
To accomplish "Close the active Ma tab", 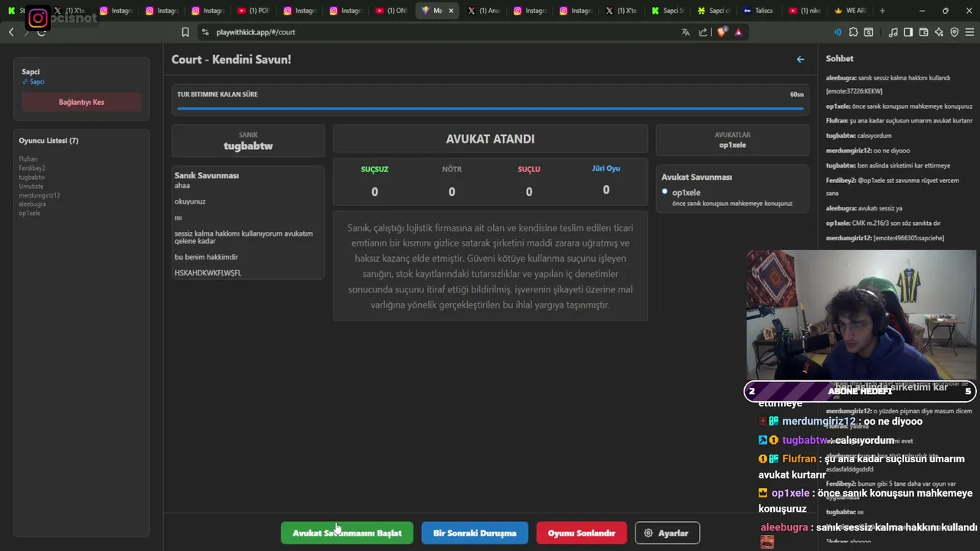I will tap(451, 11).
